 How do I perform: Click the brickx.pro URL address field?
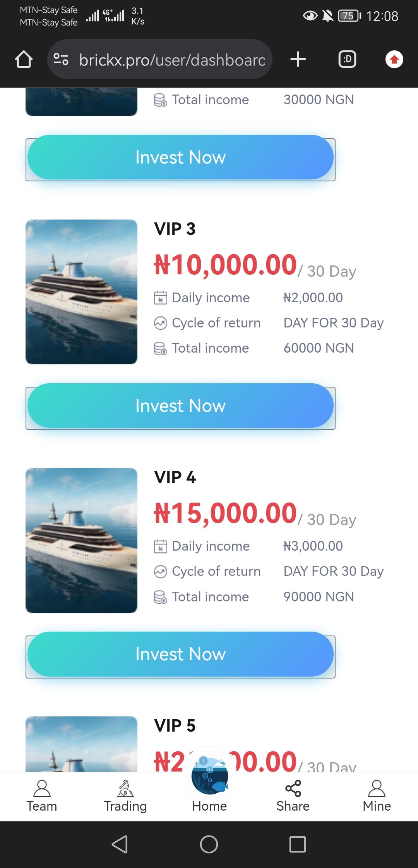[x=172, y=60]
